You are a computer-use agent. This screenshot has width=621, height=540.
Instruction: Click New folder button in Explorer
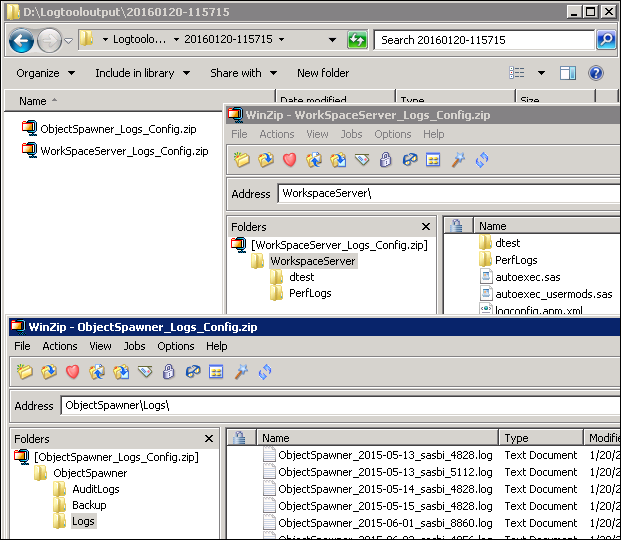coord(323,73)
